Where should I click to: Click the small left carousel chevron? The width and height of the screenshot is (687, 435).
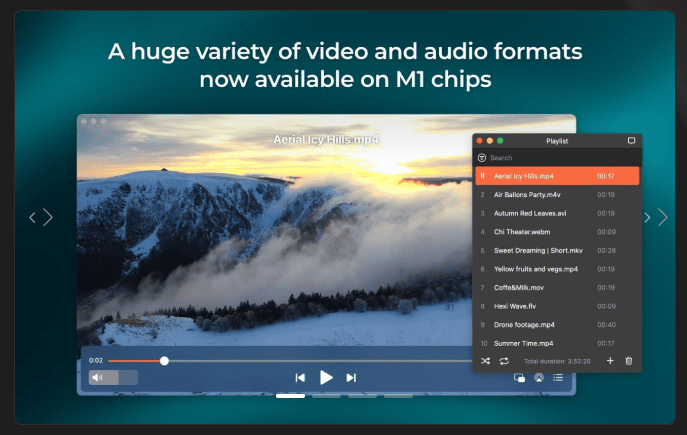pos(32,217)
